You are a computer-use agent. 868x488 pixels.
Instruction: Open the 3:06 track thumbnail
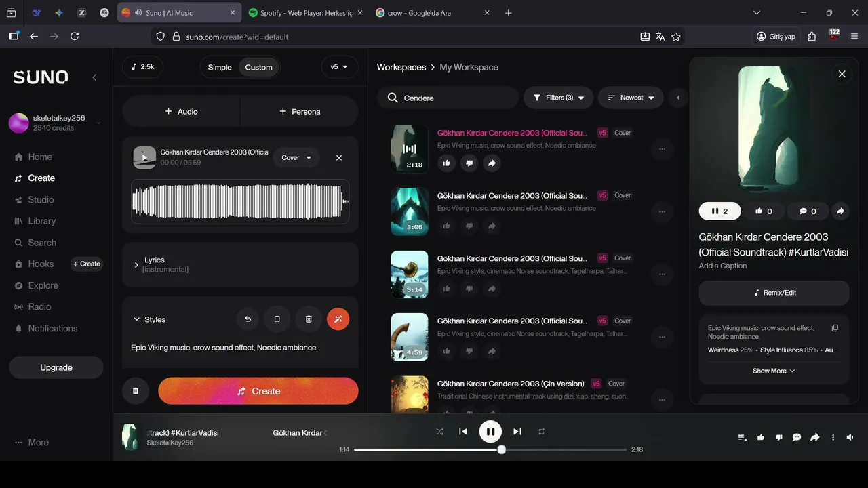click(410, 211)
